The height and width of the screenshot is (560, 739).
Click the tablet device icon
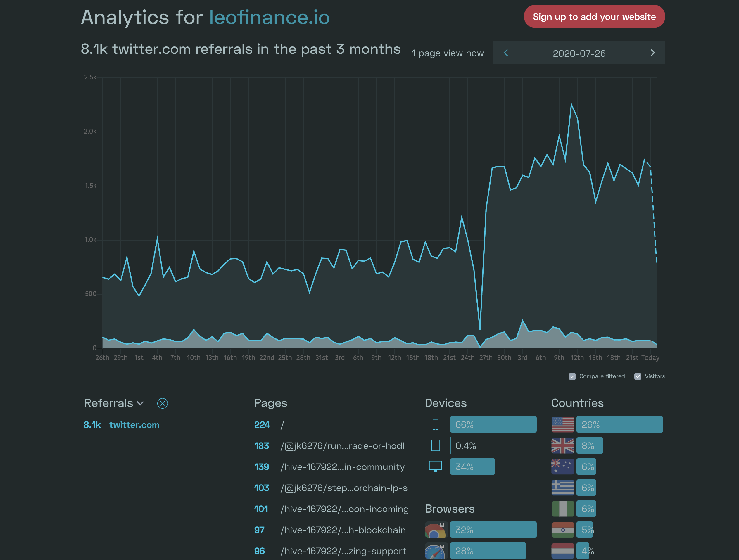click(x=435, y=445)
